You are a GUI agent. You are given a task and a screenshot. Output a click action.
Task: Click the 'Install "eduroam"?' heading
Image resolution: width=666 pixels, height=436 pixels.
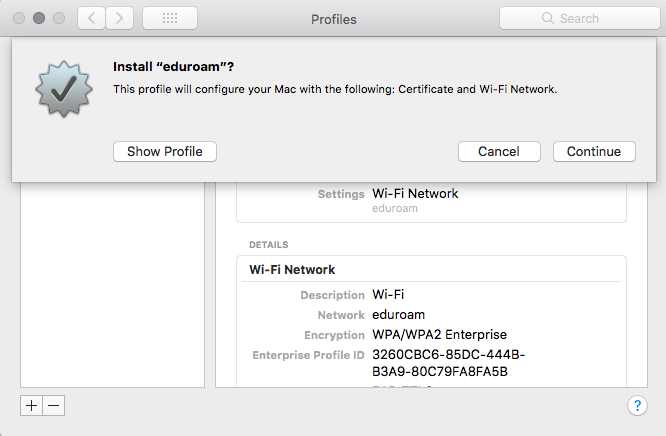pyautogui.click(x=173, y=67)
